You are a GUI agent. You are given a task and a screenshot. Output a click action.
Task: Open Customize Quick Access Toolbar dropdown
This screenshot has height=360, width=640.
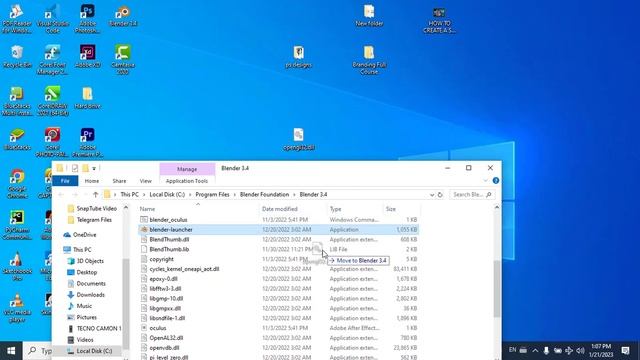[94, 168]
